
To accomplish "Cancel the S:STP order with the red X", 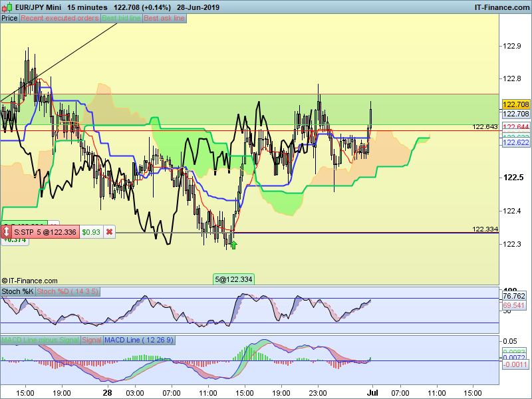I will coord(109,232).
